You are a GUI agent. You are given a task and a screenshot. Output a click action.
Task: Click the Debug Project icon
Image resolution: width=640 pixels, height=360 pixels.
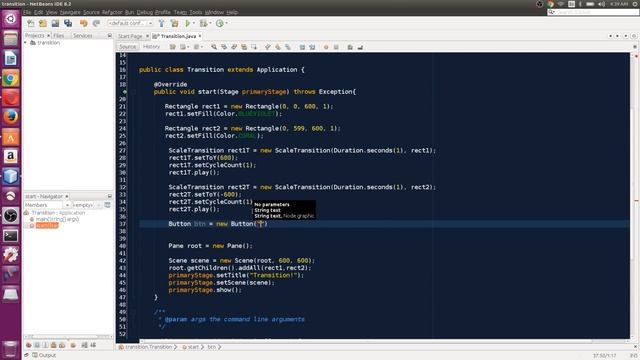[x=203, y=23]
